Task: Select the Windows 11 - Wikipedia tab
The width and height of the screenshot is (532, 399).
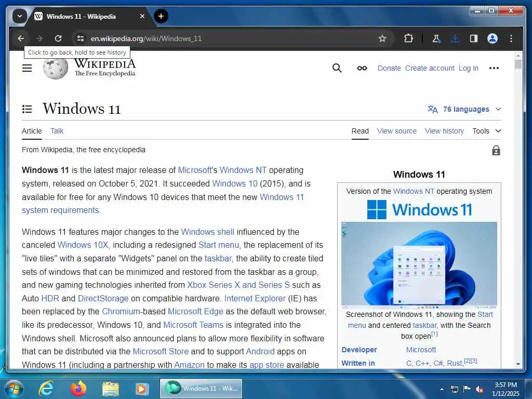Action: pyautogui.click(x=90, y=16)
